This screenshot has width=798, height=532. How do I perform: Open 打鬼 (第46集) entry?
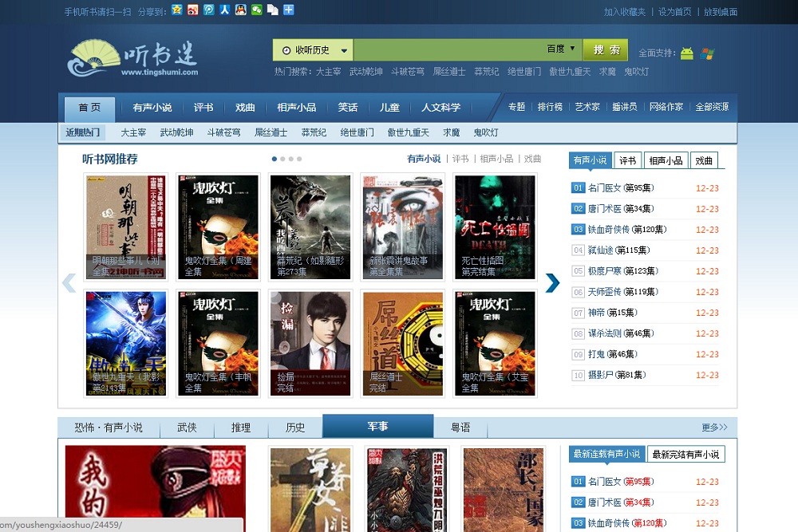click(613, 354)
